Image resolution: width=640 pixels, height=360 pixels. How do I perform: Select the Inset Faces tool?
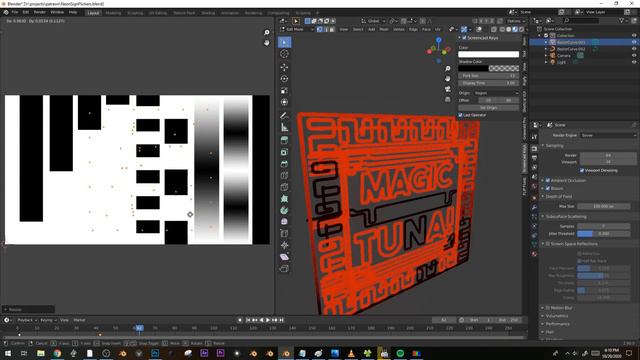point(284,164)
